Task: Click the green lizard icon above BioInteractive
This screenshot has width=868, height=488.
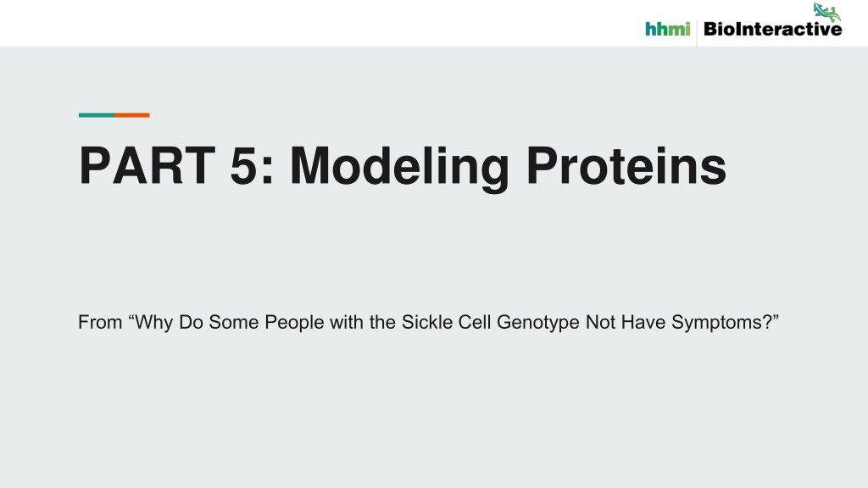Action: coord(826,12)
